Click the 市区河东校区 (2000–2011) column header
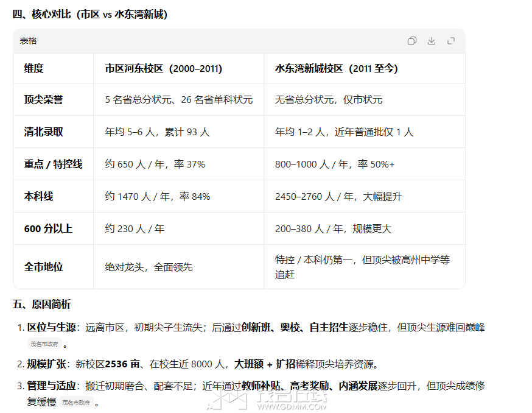Image resolution: width=532 pixels, height=413 pixels. 163,69
